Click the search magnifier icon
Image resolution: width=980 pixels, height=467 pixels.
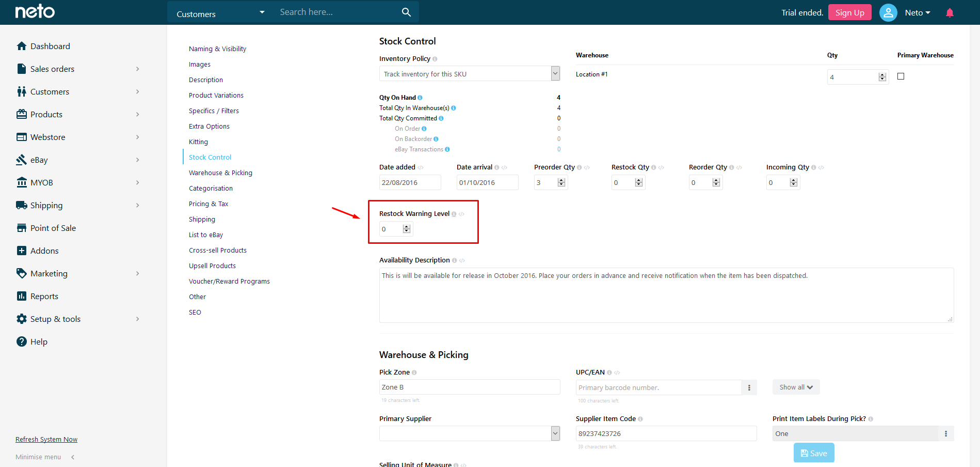point(406,12)
